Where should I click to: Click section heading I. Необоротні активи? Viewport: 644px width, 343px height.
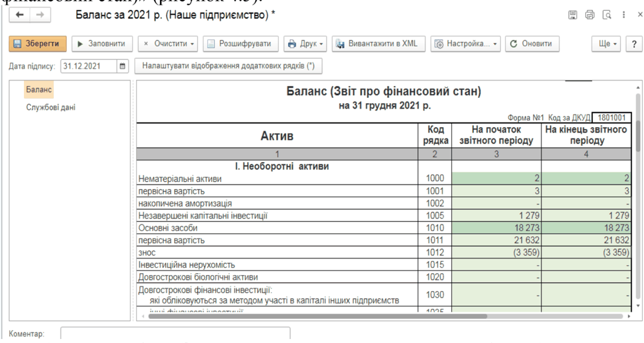(282, 166)
